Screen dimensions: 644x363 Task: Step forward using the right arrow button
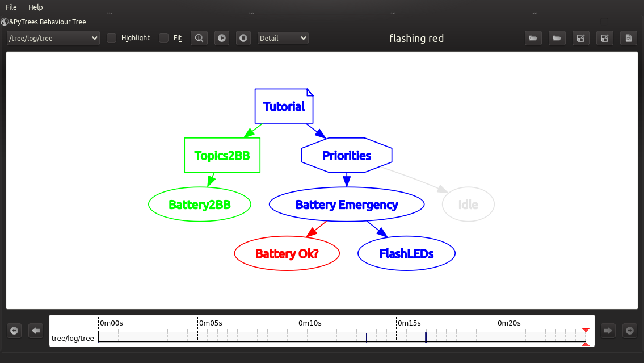click(x=608, y=331)
